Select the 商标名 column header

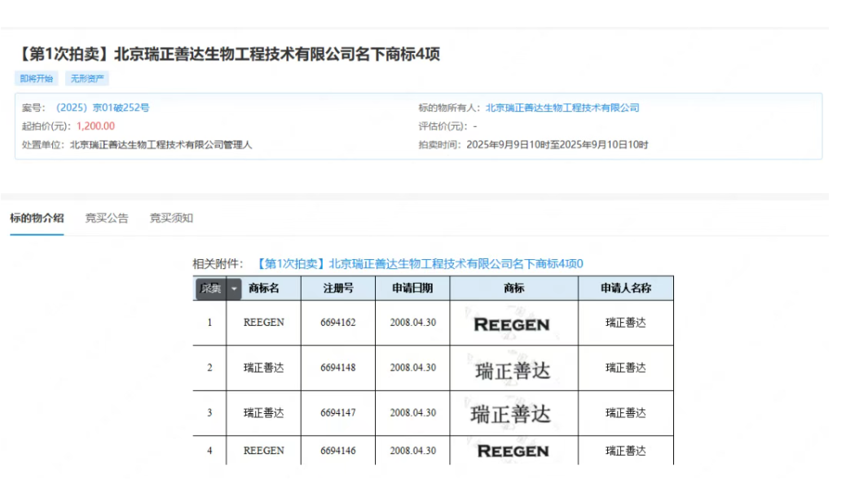click(x=264, y=288)
